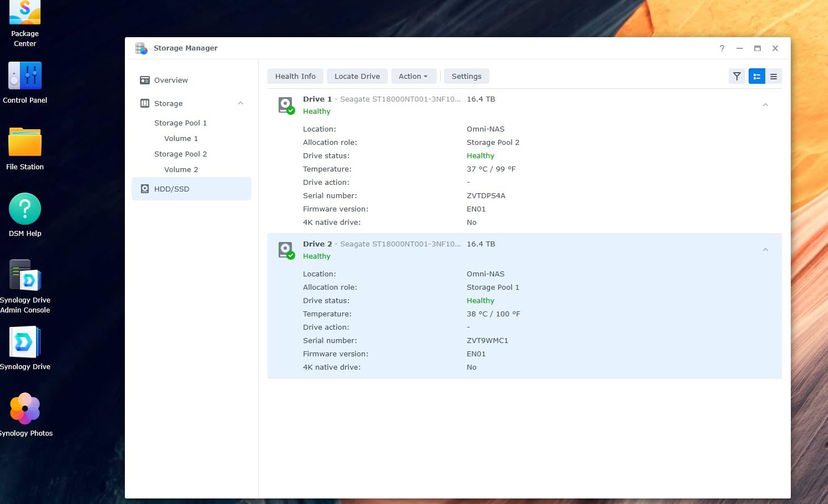Click the filter funnel icon
This screenshot has height=504, width=828.
pos(737,76)
